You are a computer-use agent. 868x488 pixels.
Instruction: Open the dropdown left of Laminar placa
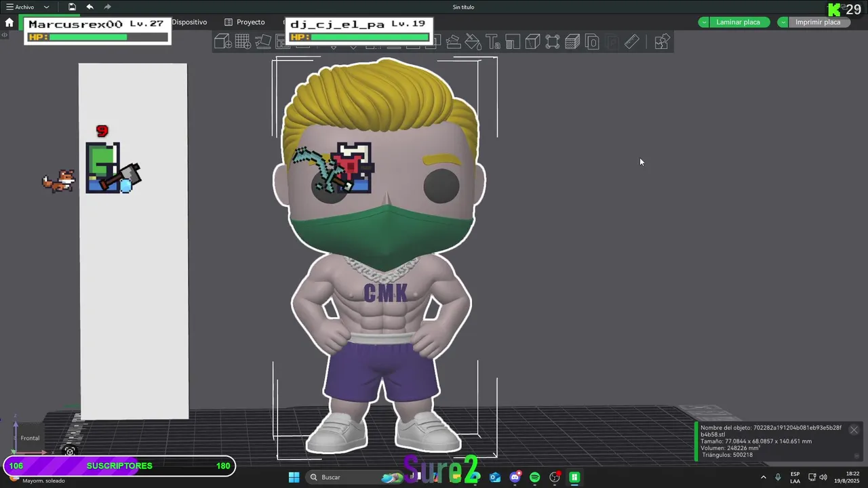[704, 22]
